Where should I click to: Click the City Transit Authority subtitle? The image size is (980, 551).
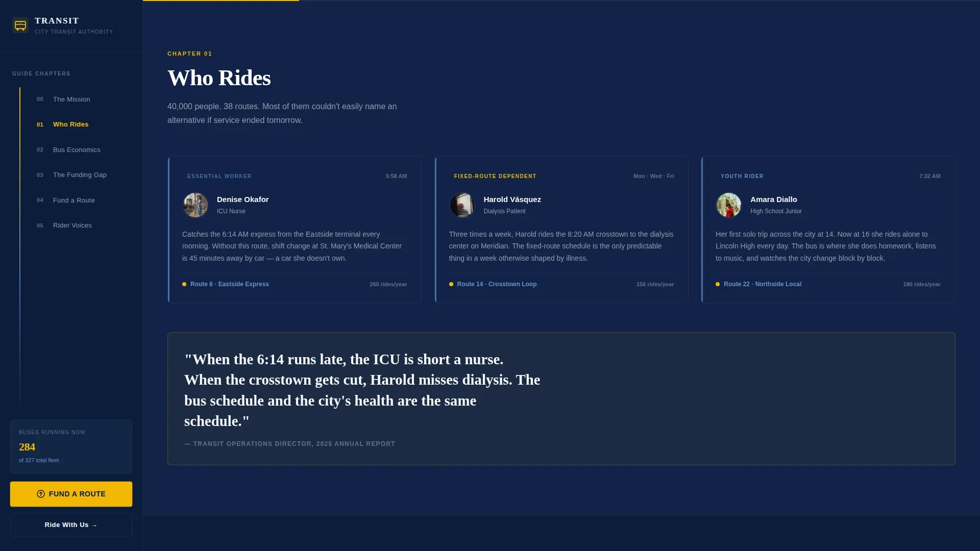74,32
